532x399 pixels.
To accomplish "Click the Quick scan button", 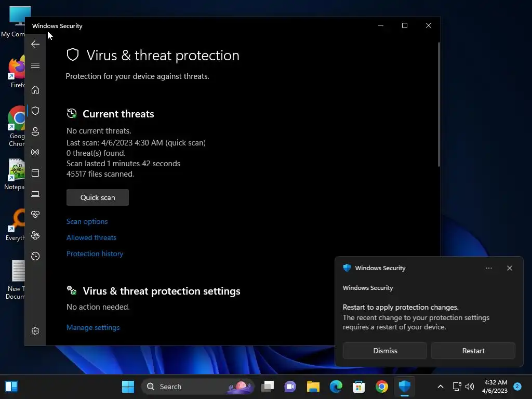I will pos(98,197).
